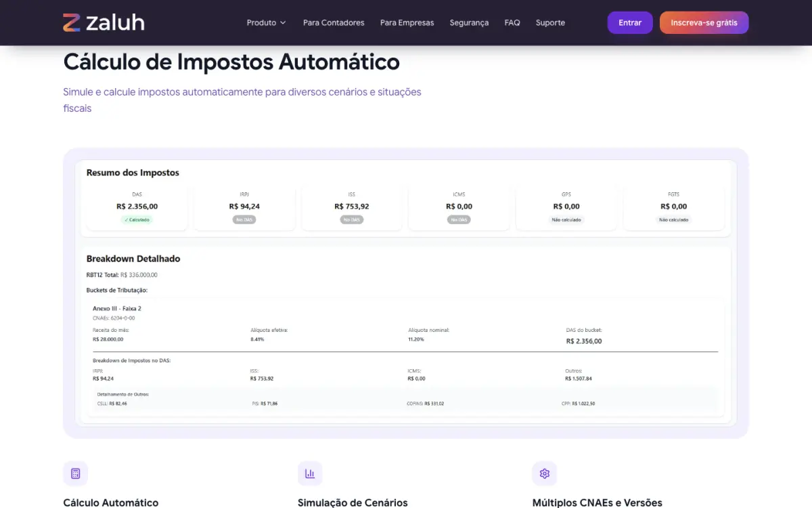
Task: Click the Resumo dos Impostos title
Action: coord(133,173)
